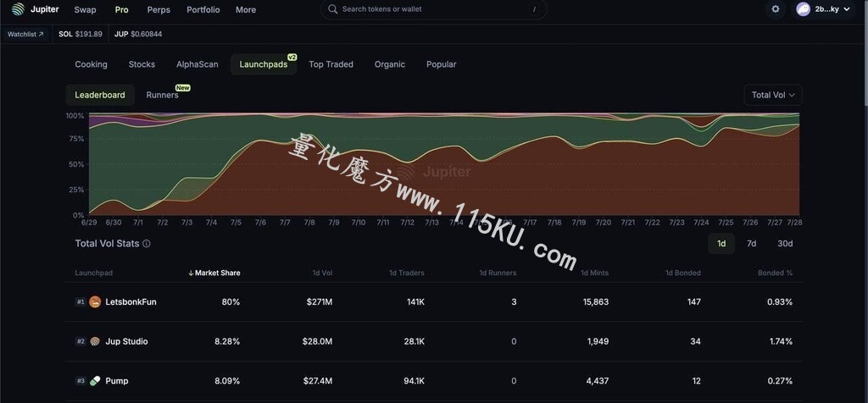Viewport: 868px width, 403px height.
Task: Click the page vertical scrollbar
Action: (x=865, y=52)
